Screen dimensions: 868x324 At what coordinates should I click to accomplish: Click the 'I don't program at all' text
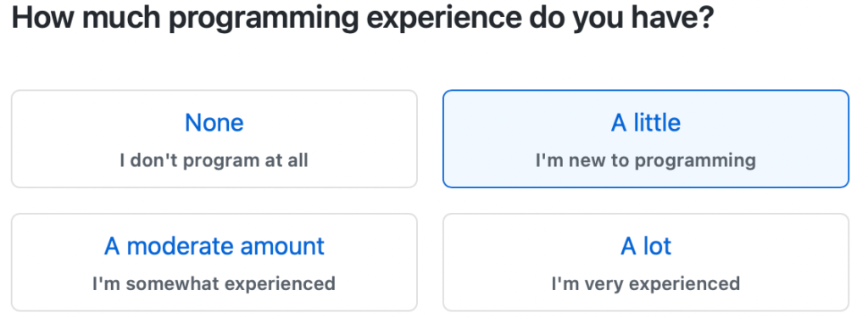[x=214, y=160]
